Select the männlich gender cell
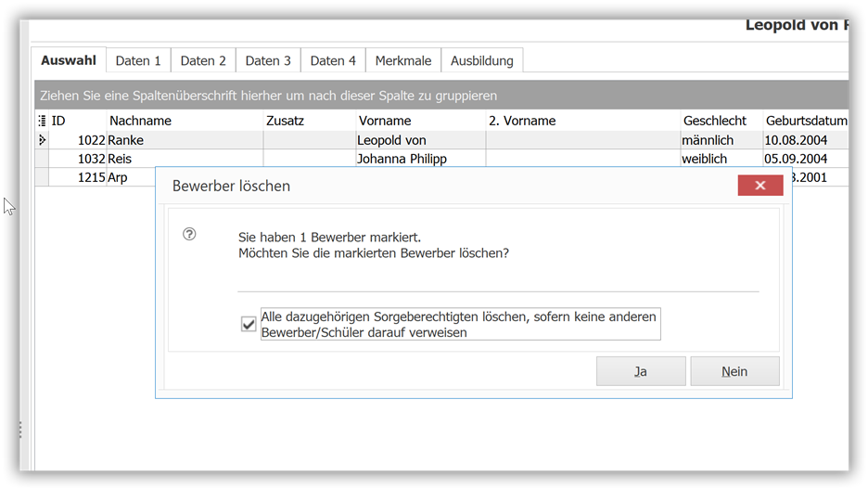 (722, 140)
